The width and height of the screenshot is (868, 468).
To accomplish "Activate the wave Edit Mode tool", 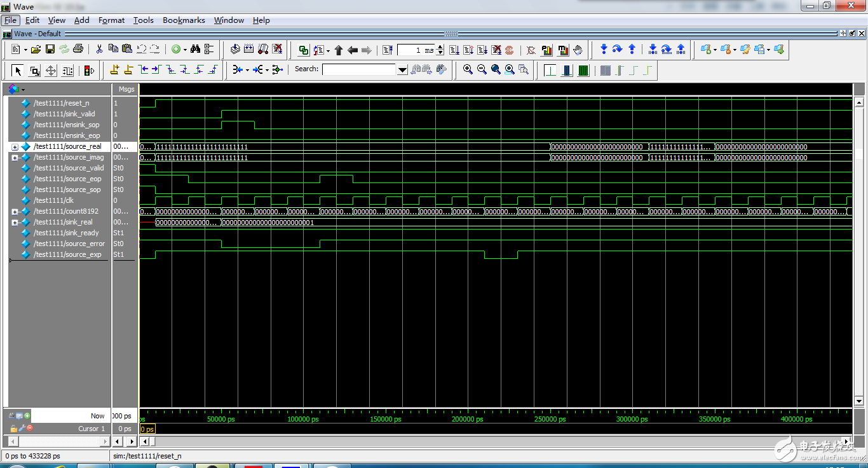I will (67, 71).
